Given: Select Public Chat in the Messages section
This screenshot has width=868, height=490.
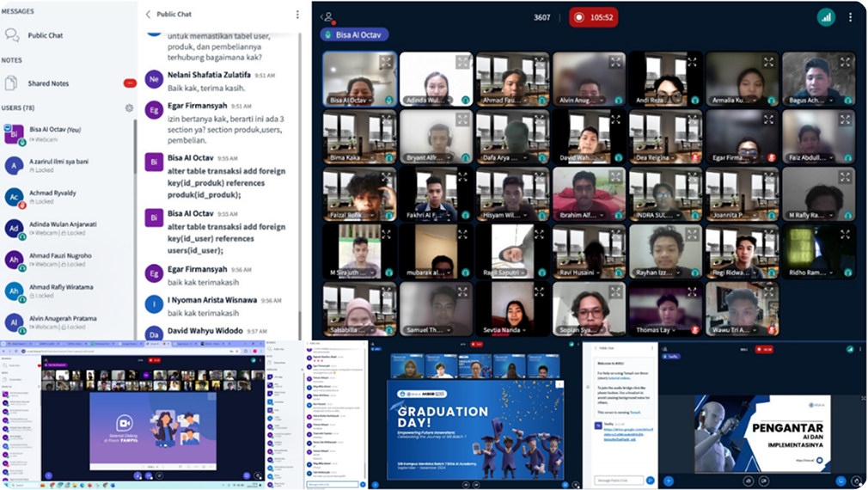Looking at the screenshot, I should click(45, 36).
